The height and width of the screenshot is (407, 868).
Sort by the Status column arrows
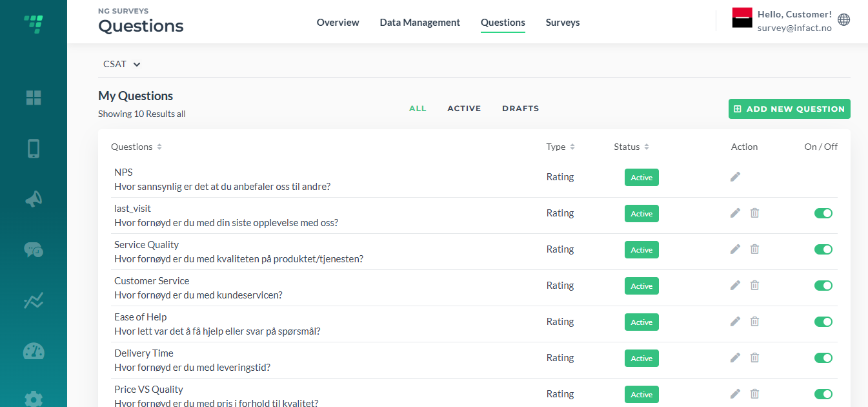click(646, 147)
